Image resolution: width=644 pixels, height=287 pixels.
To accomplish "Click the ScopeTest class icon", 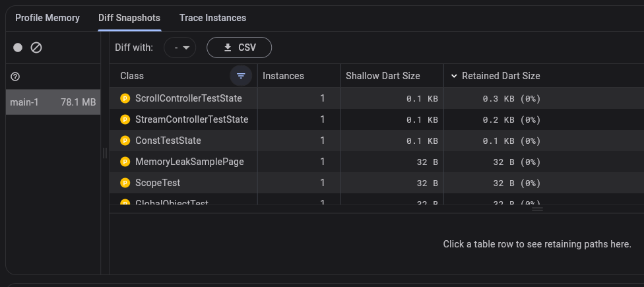I will 125,183.
